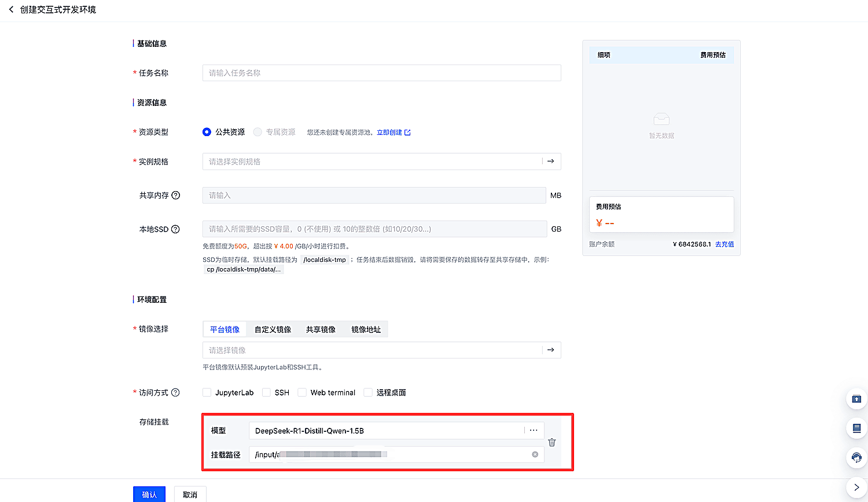Focus the 任务名称 input field
868x502 pixels.
tap(382, 73)
